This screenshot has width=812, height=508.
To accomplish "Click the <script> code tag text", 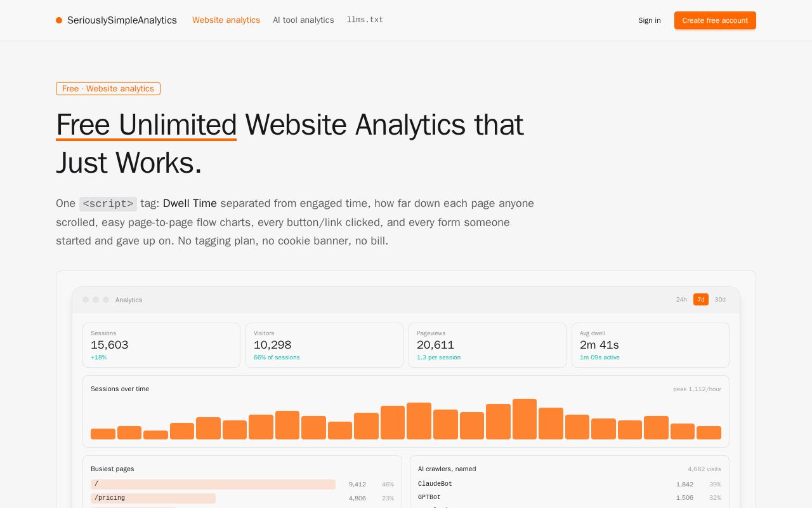I will 108,204.
